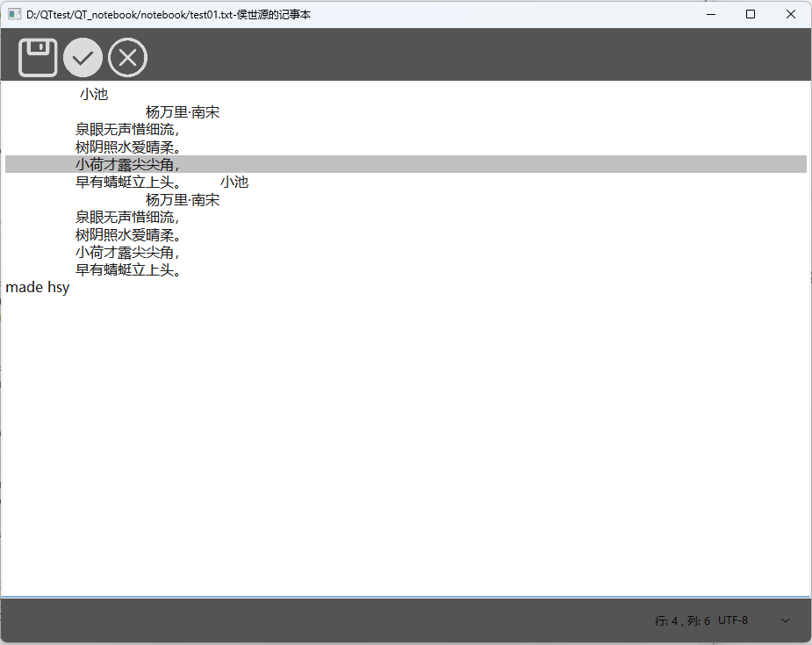Click the first 树阴照水爱晴柔 line
Viewport: 812px width, 645px height.
128,147
